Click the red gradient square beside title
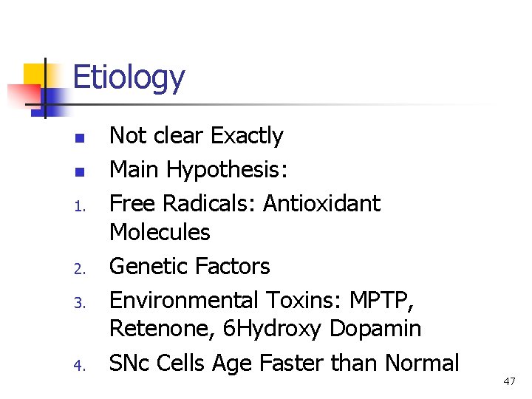The height and width of the screenshot is (399, 532). pos(24,95)
